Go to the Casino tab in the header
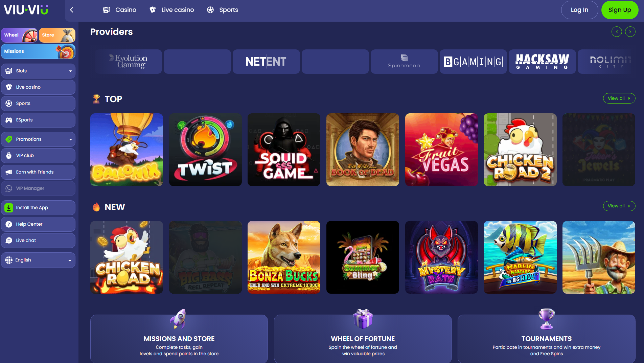 tap(120, 10)
